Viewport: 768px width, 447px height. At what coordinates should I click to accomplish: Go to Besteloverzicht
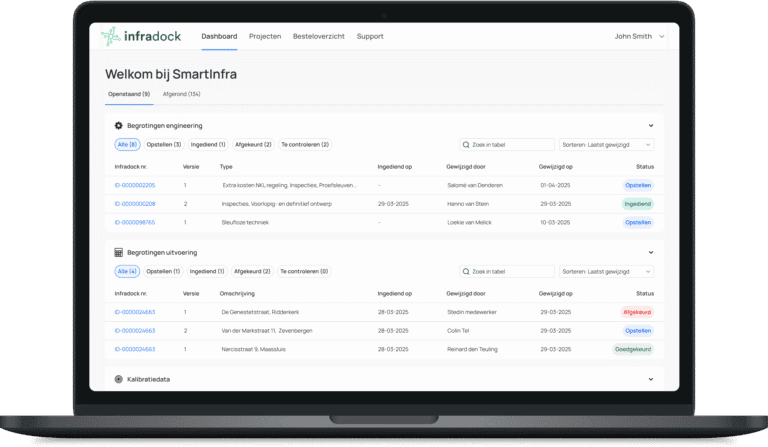[319, 36]
